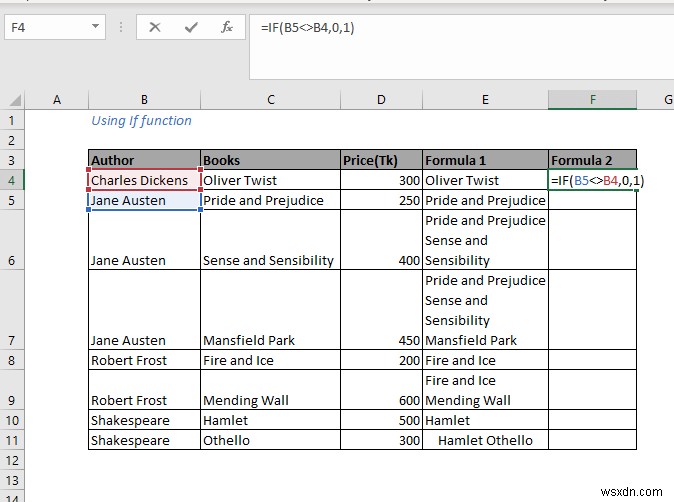Screen dimensions: 674x502
Task: Select column F header
Action: click(x=592, y=100)
